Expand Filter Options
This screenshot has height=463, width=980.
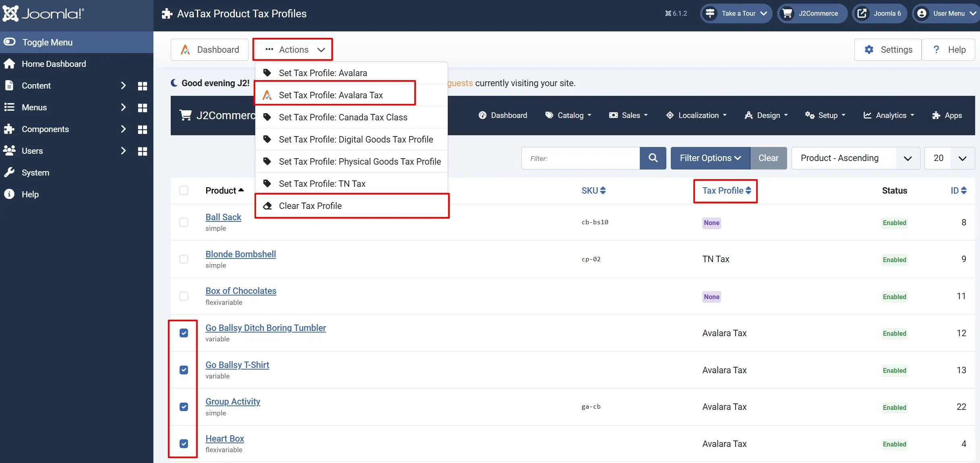tap(710, 158)
